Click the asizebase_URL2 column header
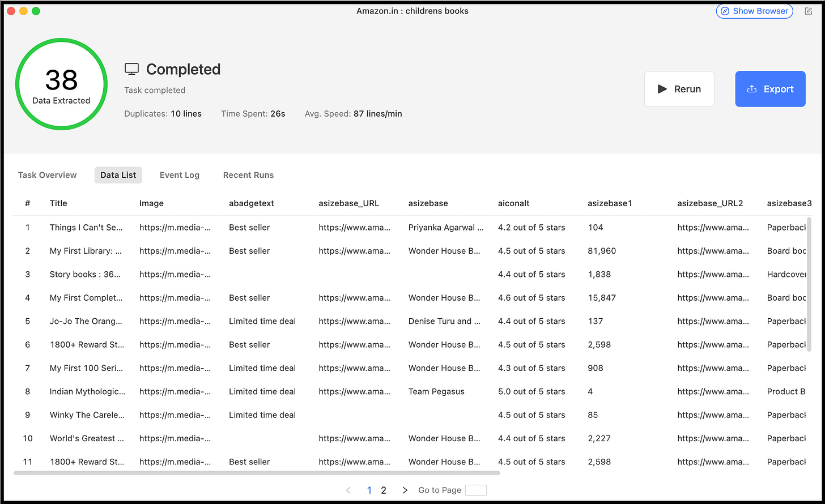 tap(710, 203)
